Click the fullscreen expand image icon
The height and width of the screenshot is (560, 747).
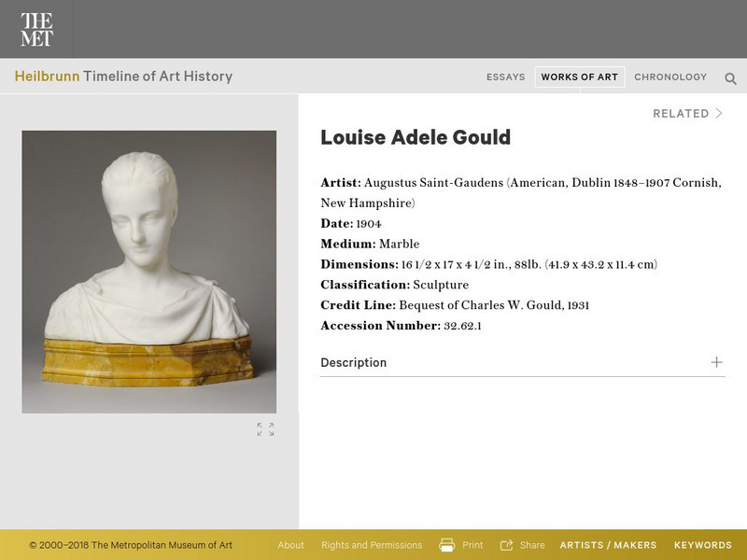[265, 429]
